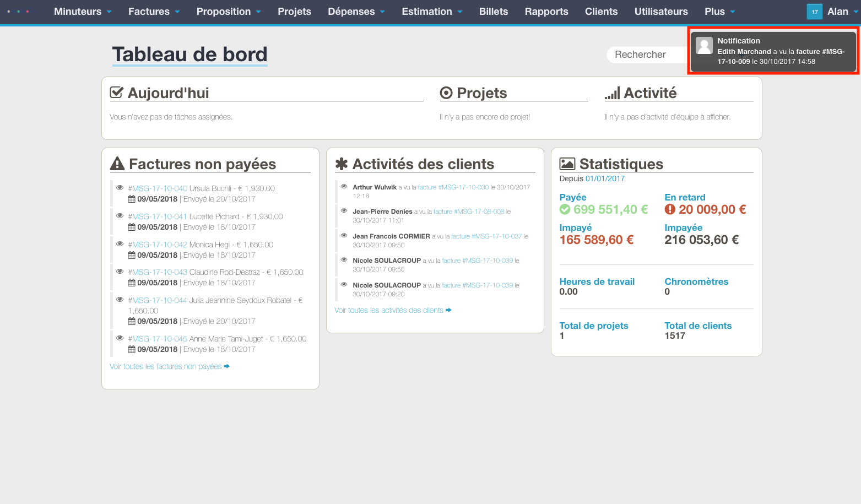
Task: Click the Chronomètres statistic label
Action: pyautogui.click(x=696, y=281)
